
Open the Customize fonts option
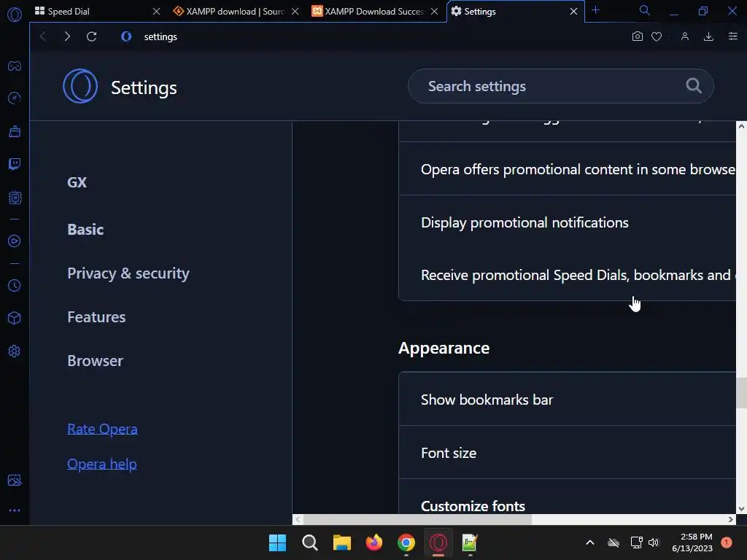pyautogui.click(x=567, y=497)
